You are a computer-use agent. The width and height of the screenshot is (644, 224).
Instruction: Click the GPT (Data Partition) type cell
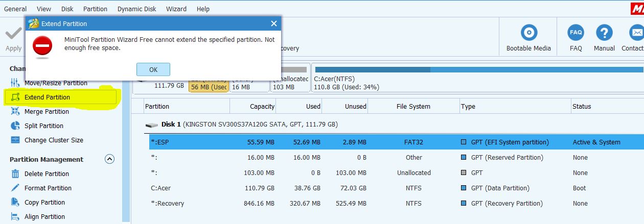click(500, 188)
